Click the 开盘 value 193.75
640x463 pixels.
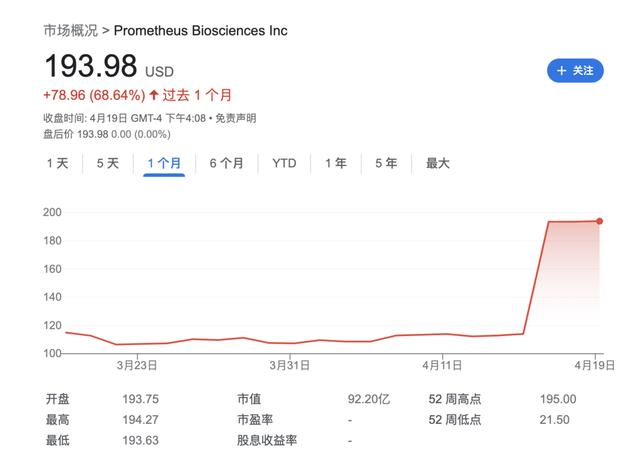coord(140,398)
